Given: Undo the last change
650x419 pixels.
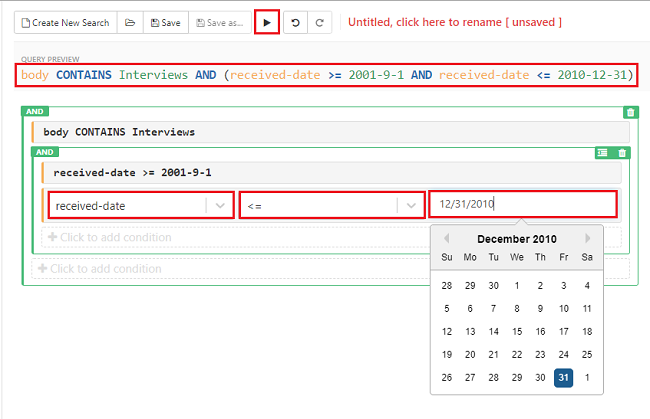Looking at the screenshot, I should [x=296, y=22].
